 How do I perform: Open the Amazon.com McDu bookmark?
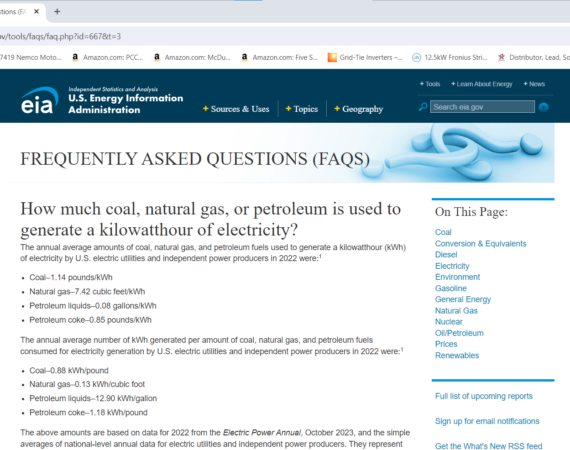point(193,57)
